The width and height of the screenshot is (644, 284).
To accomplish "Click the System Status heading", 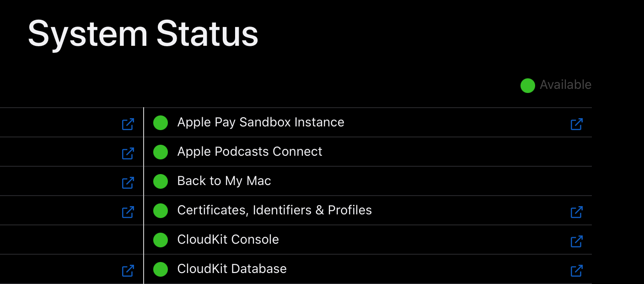I will 143,34.
